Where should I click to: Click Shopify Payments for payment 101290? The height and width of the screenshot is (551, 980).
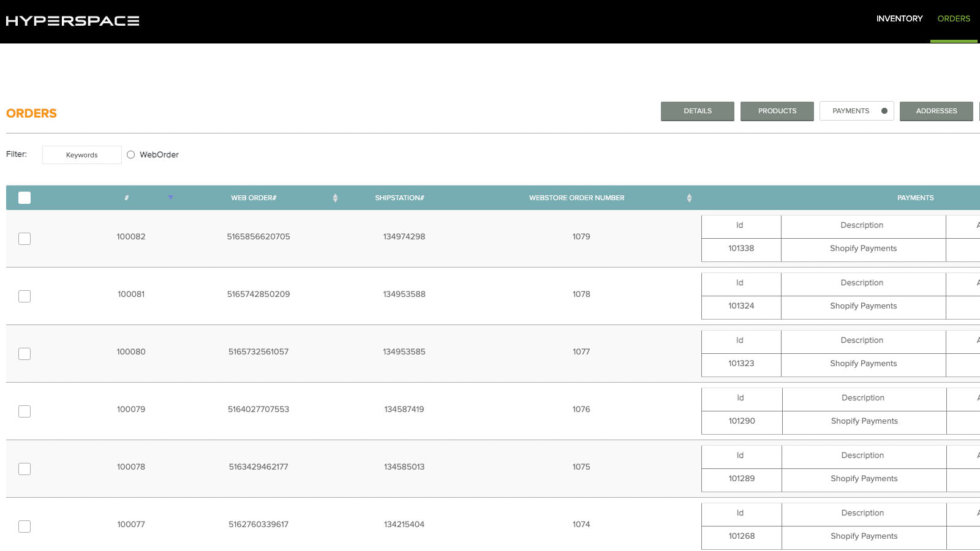(864, 421)
